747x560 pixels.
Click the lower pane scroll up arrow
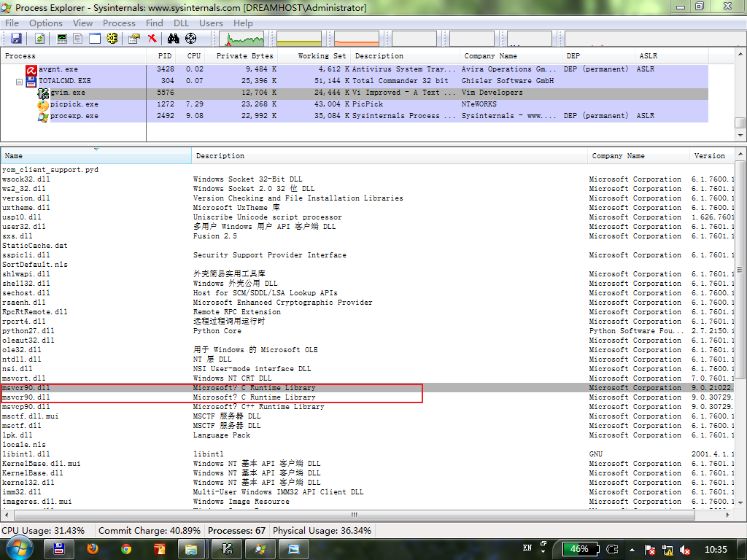click(740, 154)
